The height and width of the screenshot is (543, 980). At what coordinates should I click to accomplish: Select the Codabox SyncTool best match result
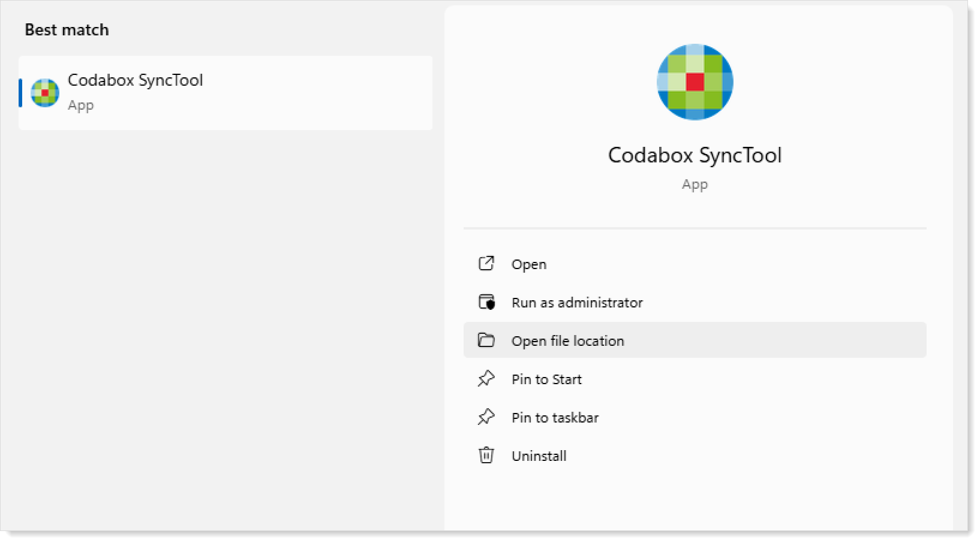coord(226,93)
